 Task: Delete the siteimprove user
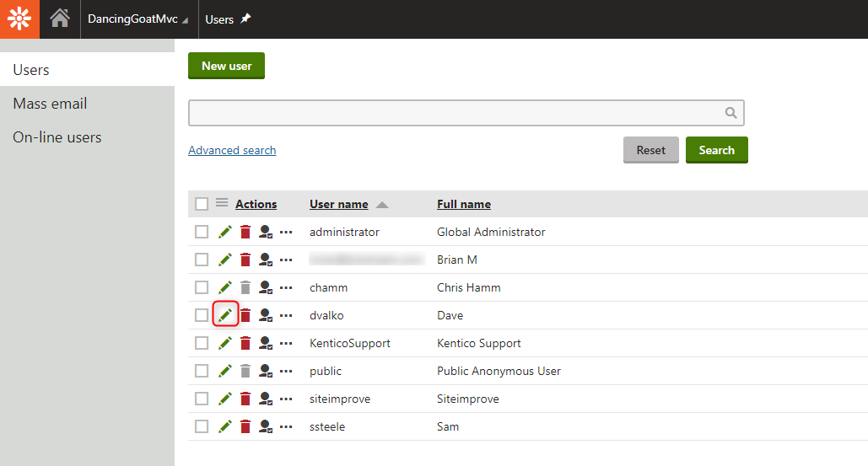(x=245, y=399)
